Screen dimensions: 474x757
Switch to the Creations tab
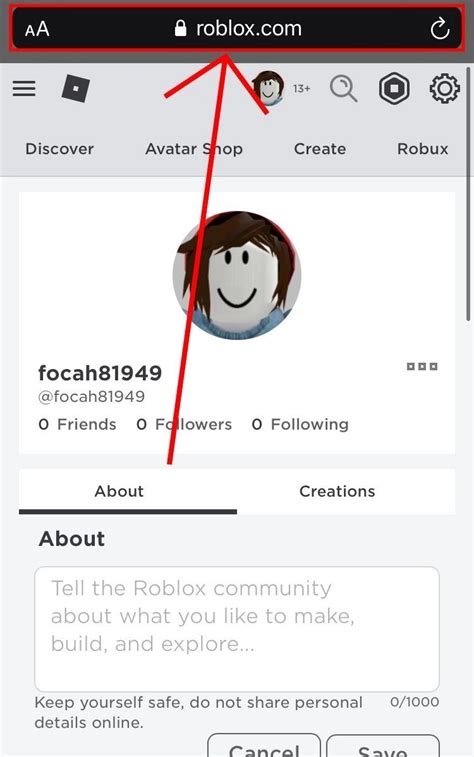[x=337, y=491]
